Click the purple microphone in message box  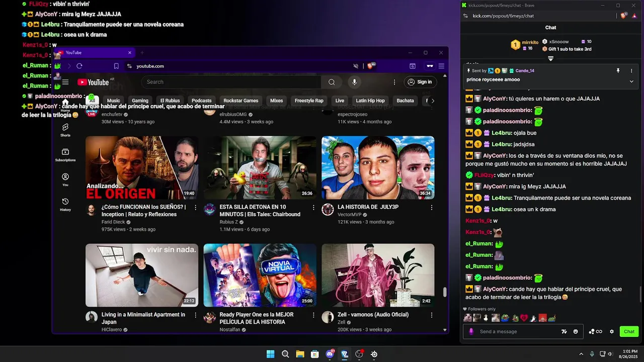coord(471,331)
